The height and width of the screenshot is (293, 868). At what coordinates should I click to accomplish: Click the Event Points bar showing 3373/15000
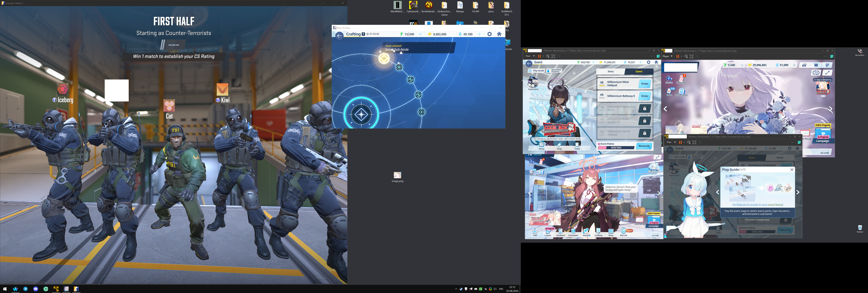tap(616, 148)
